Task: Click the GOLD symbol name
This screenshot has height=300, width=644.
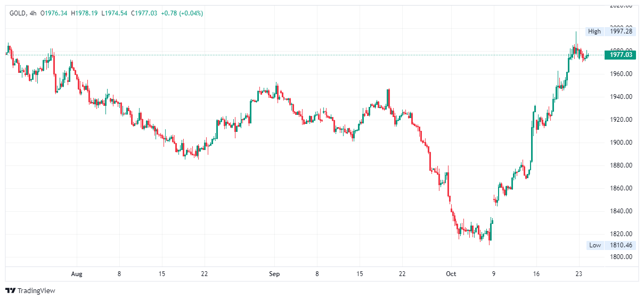Action: tap(18, 13)
